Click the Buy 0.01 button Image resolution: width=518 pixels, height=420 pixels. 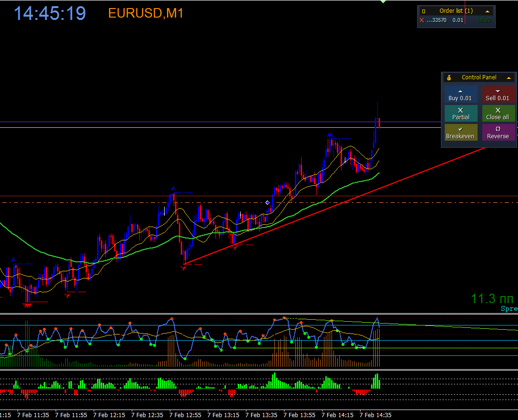tap(460, 95)
